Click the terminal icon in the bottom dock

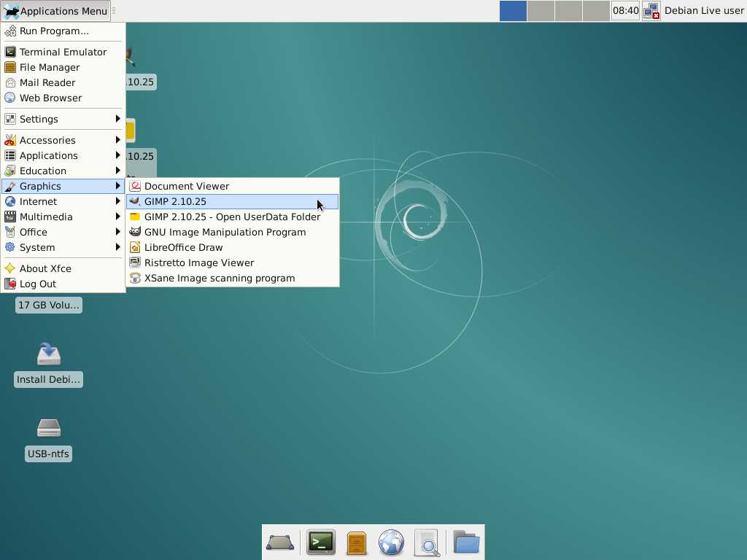(x=320, y=542)
